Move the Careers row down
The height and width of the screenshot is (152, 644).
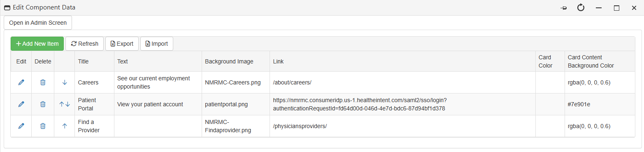pos(65,82)
